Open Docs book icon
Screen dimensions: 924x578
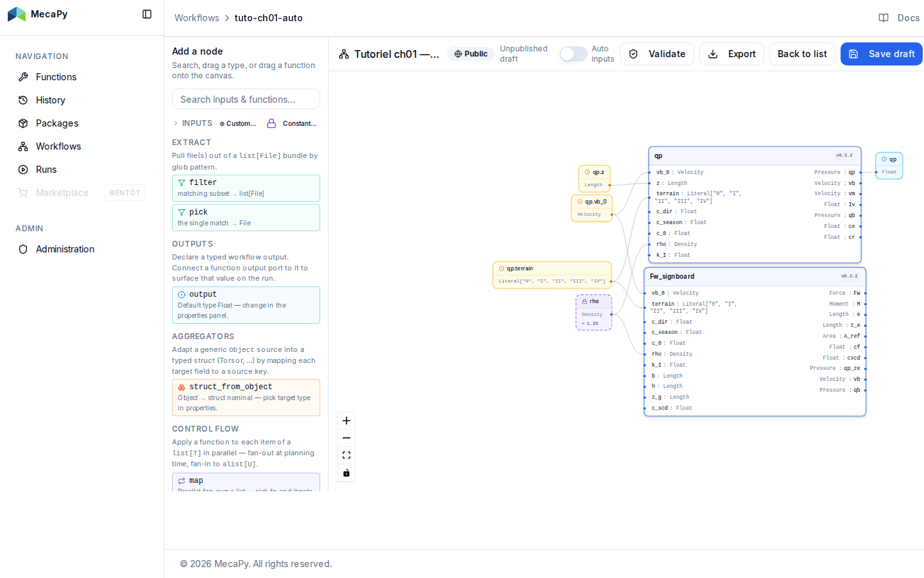click(x=884, y=18)
